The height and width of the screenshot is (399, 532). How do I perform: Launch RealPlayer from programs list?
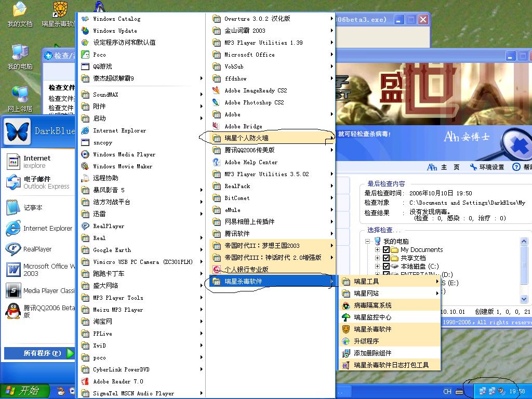pos(142,226)
